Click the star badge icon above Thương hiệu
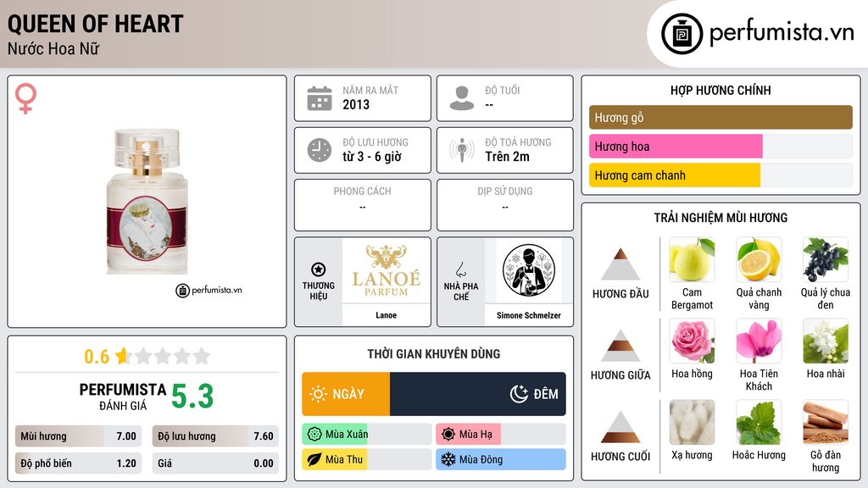868x488 pixels. click(319, 269)
